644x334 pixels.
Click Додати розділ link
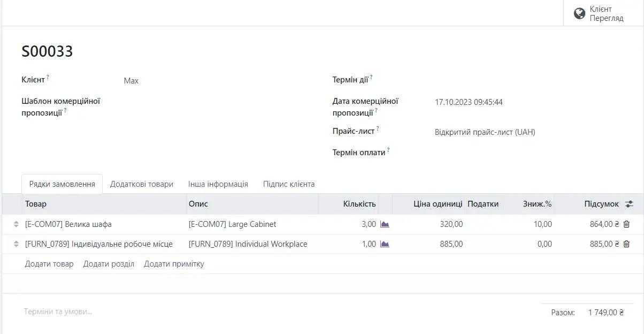click(x=109, y=264)
